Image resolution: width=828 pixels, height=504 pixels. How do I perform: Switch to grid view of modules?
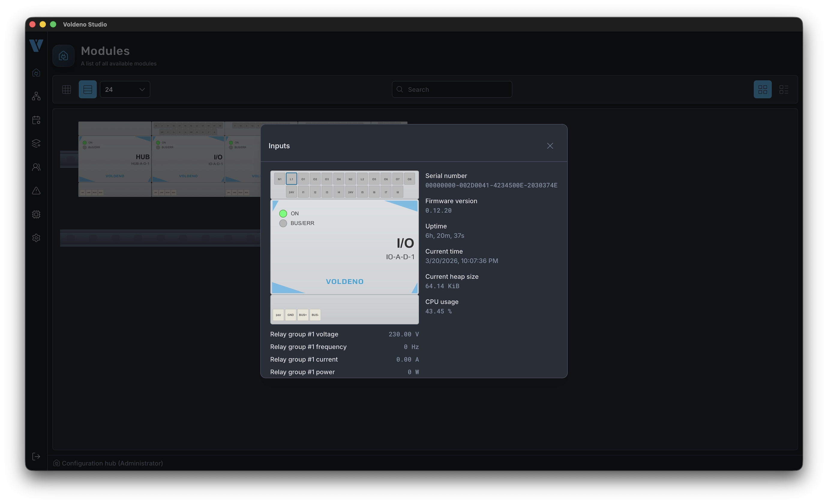(x=66, y=89)
